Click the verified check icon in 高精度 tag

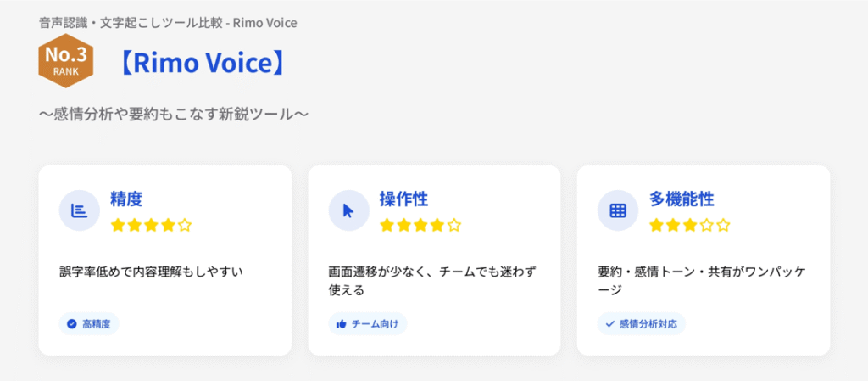click(72, 324)
